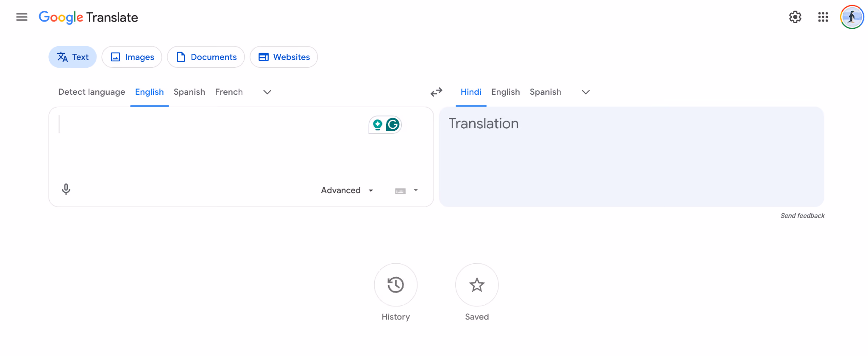This screenshot has height=356, width=868.
Task: Open the Advanced dropdown
Action: 347,190
